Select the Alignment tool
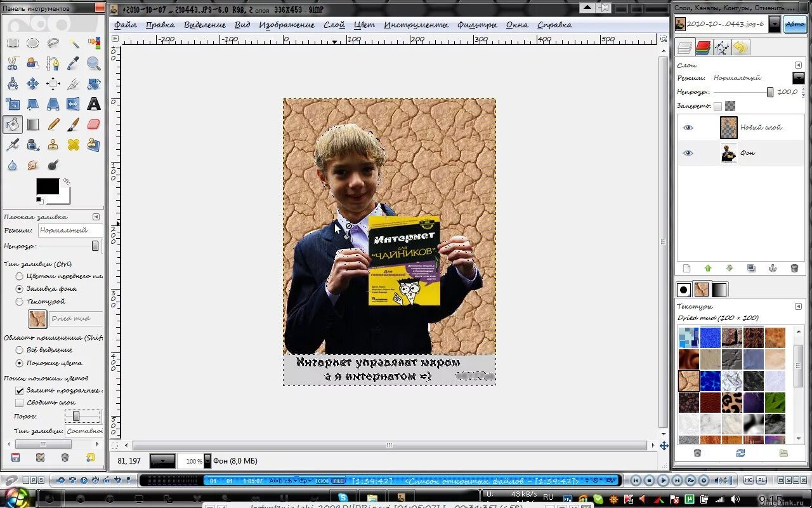Viewport: 812px width, 508px height. pos(53,84)
